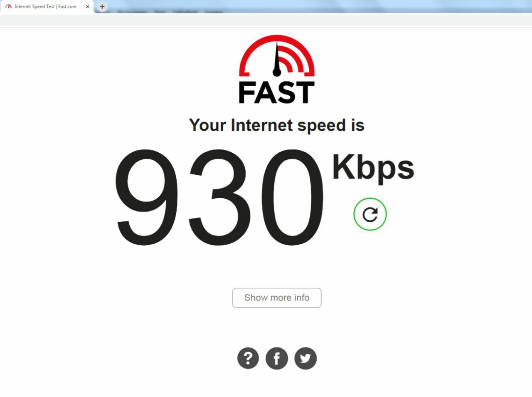This screenshot has height=397, width=532.
Task: Click the Kbps unit label
Action: [373, 167]
